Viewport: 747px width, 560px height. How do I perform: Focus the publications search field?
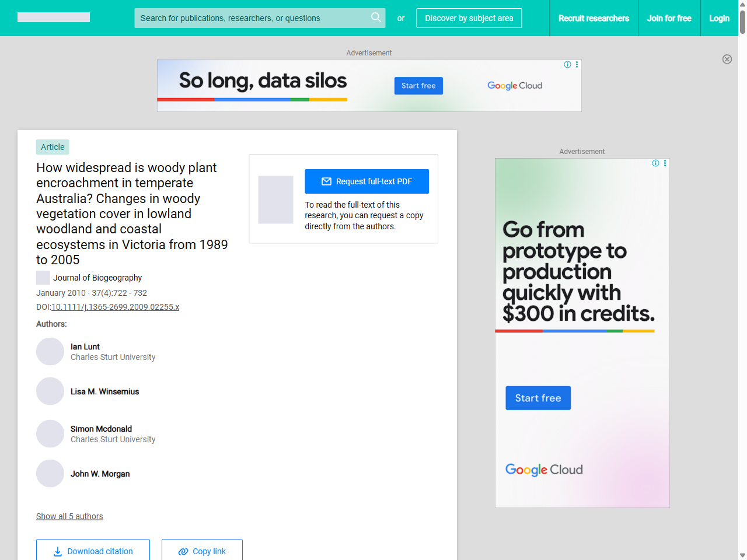251,18
